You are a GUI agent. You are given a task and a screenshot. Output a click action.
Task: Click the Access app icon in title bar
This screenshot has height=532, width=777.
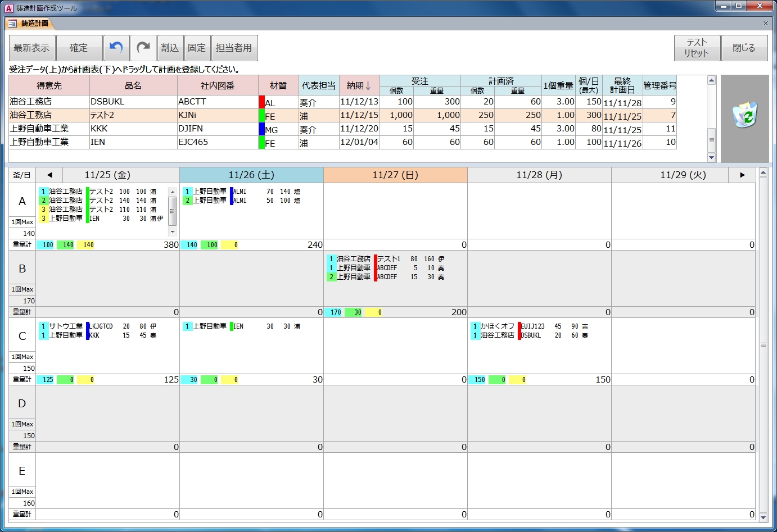click(x=8, y=8)
